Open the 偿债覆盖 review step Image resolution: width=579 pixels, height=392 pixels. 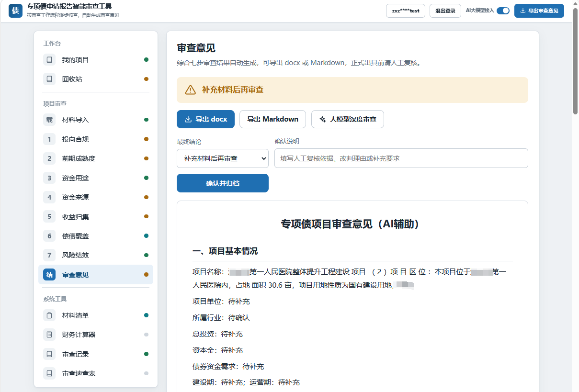click(x=96, y=236)
